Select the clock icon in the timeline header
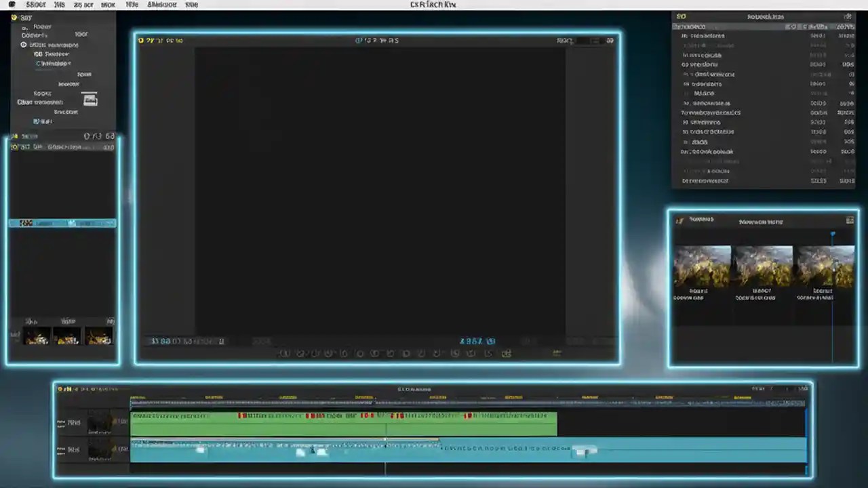The width and height of the screenshot is (868, 488). [62, 388]
